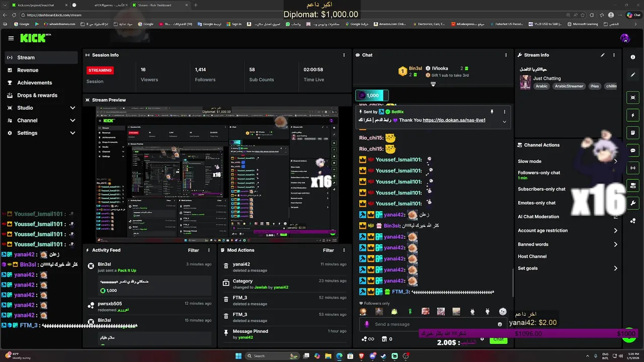Screen dimensions: 644x362
Task: Open Set goals chevron
Action: [615, 268]
